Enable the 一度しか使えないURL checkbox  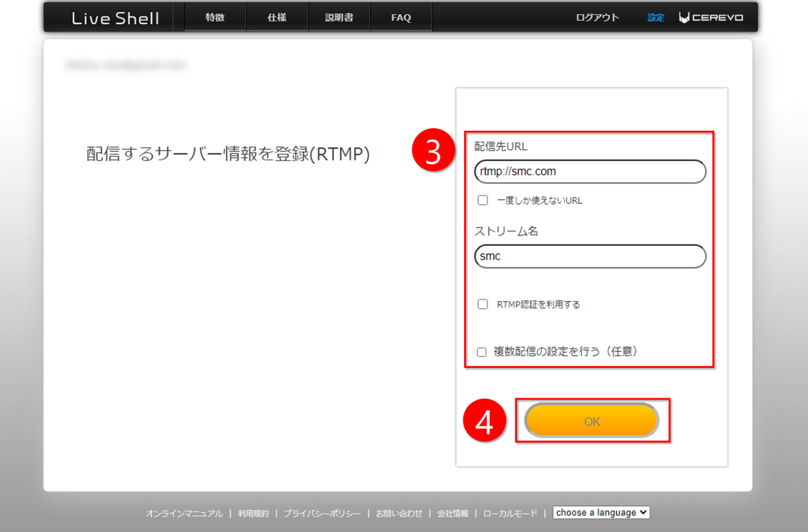point(482,200)
